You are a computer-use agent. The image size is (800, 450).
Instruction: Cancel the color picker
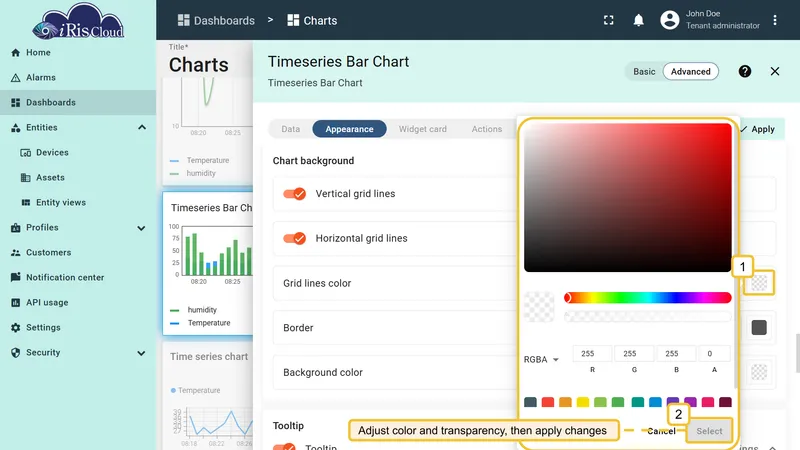pos(661,431)
